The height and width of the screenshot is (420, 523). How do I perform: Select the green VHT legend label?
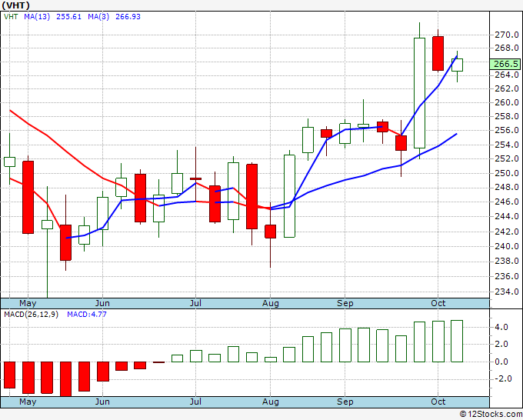pyautogui.click(x=11, y=17)
